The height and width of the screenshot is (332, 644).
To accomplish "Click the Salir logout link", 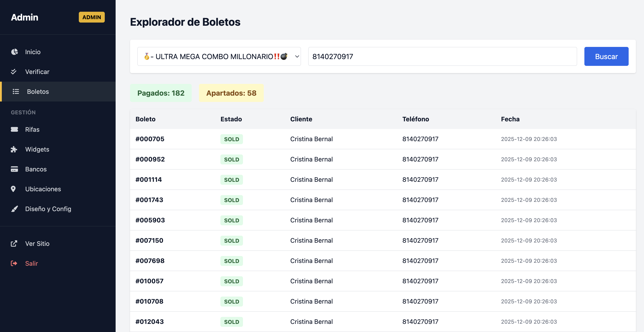I will coord(32,263).
